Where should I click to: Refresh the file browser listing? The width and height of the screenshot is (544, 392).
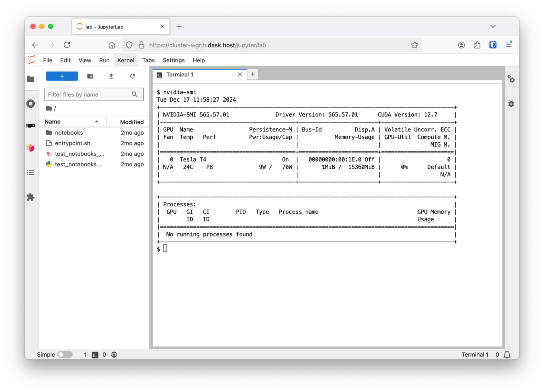pos(132,76)
